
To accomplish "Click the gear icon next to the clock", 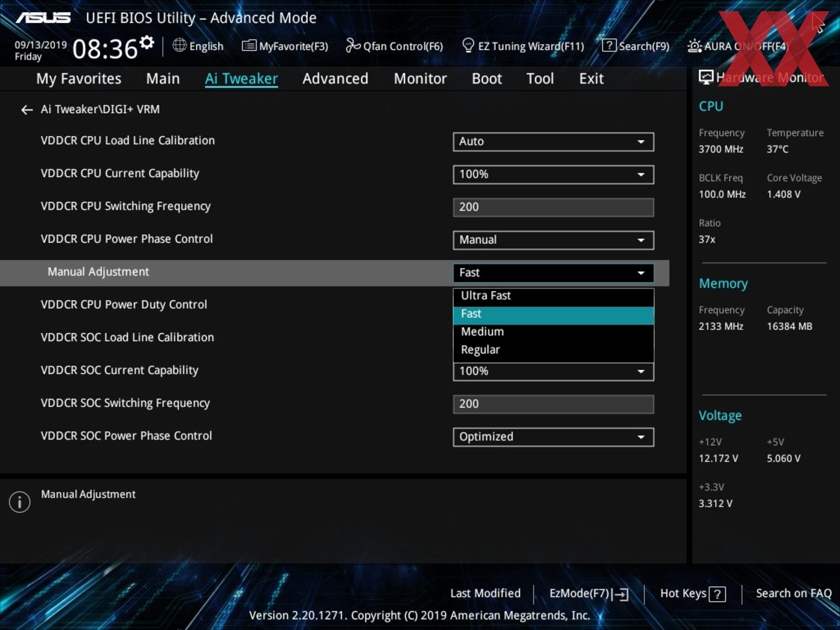I will [146, 43].
